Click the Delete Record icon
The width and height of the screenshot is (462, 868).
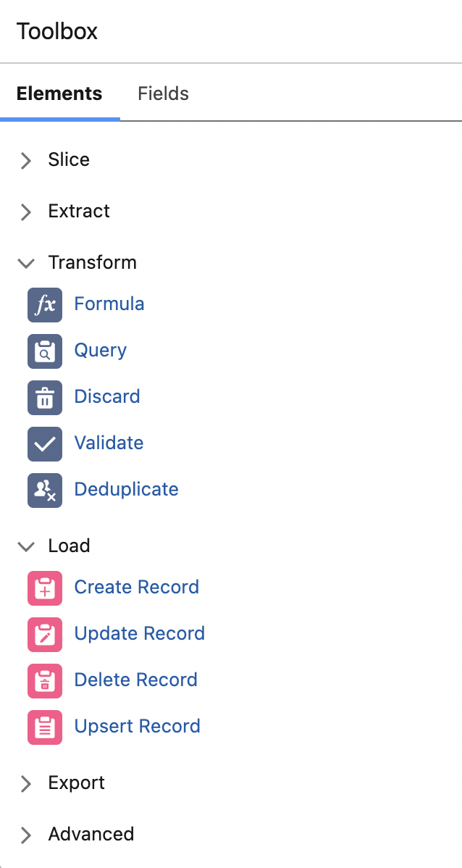point(45,681)
